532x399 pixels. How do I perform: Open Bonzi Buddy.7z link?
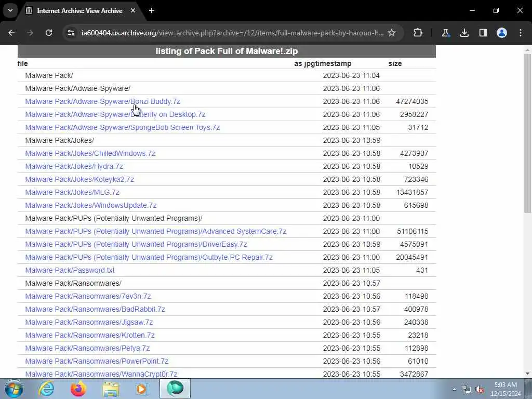102,101
